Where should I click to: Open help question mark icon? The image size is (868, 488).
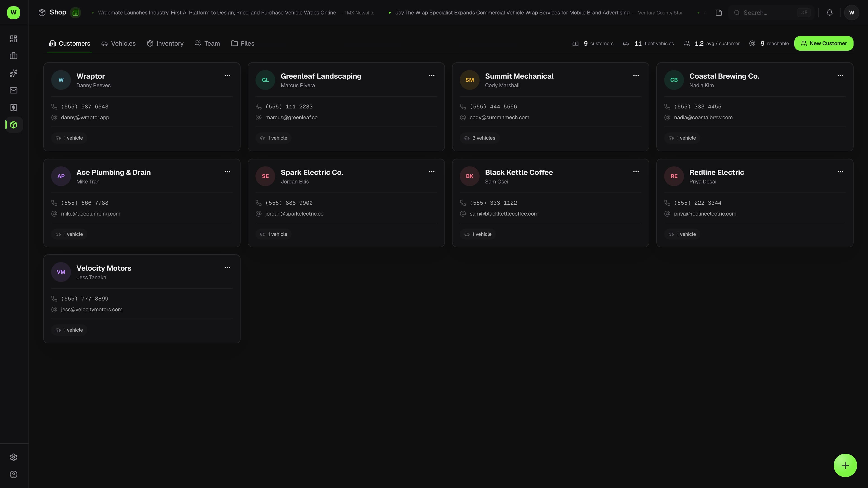point(14,474)
